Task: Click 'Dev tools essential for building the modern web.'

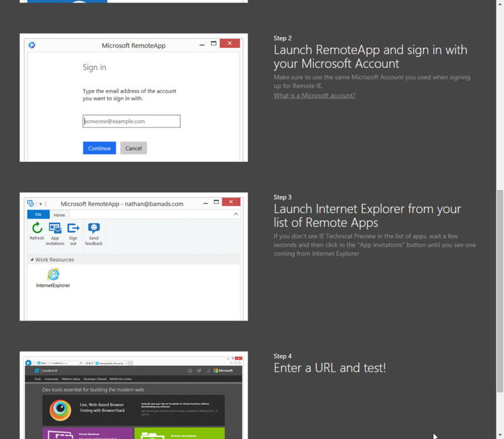Action: [93, 389]
